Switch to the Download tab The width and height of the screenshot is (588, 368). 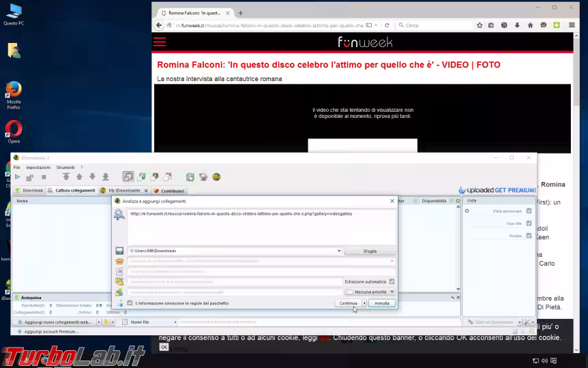click(x=29, y=191)
